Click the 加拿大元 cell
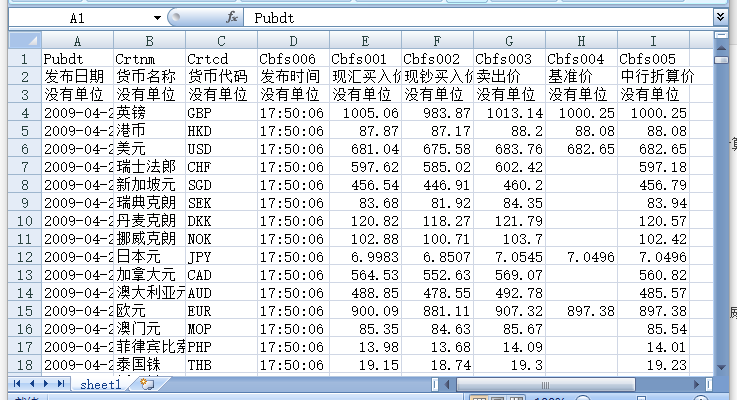Image resolution: width=737 pixels, height=400 pixels. click(149, 275)
